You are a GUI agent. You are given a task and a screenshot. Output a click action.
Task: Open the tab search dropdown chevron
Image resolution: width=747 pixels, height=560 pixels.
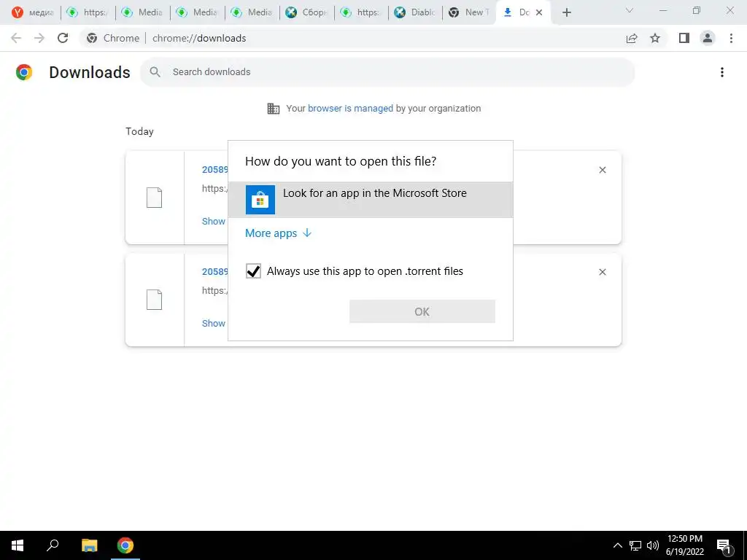click(630, 10)
